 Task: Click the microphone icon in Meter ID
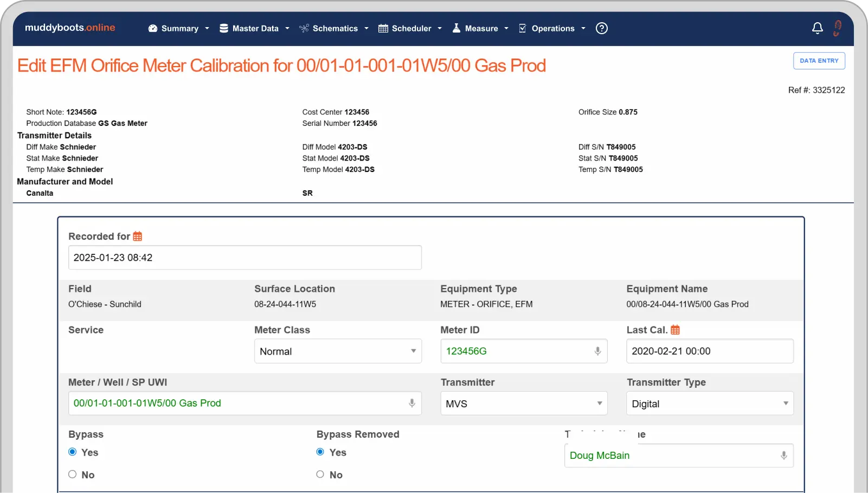[x=597, y=351]
